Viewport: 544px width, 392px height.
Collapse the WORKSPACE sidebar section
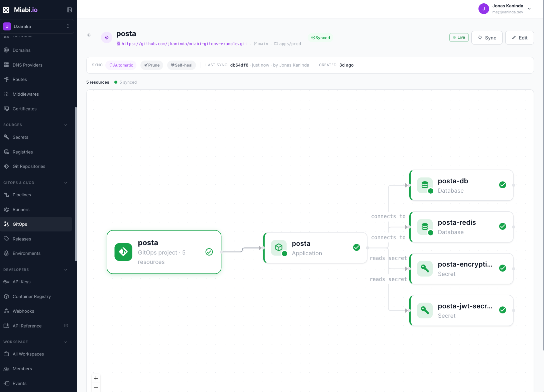click(x=66, y=342)
